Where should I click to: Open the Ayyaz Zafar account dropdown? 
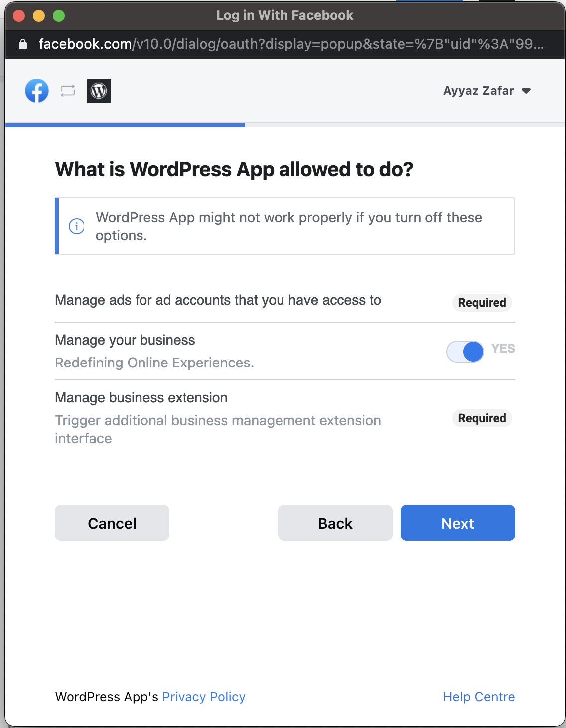point(478,91)
